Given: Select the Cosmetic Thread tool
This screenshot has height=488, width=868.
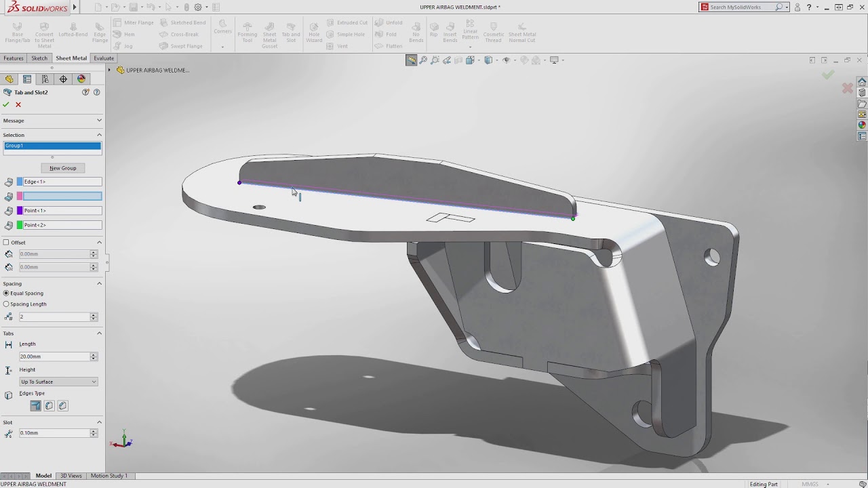Looking at the screenshot, I should 494,33.
